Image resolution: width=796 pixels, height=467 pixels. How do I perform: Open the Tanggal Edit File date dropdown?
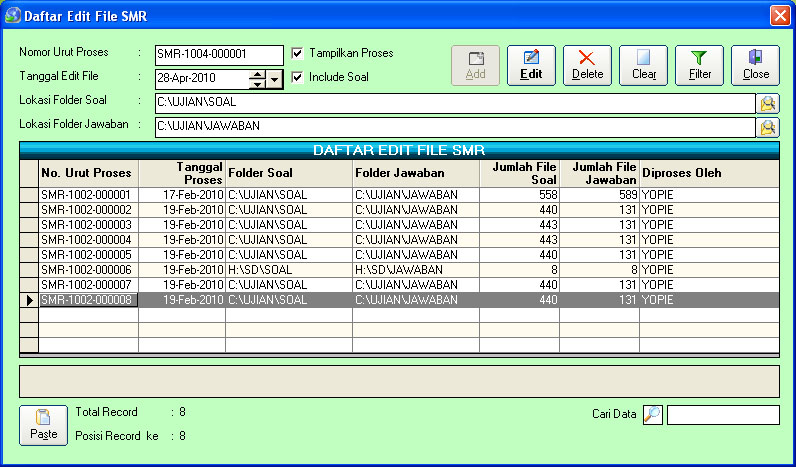[275, 79]
